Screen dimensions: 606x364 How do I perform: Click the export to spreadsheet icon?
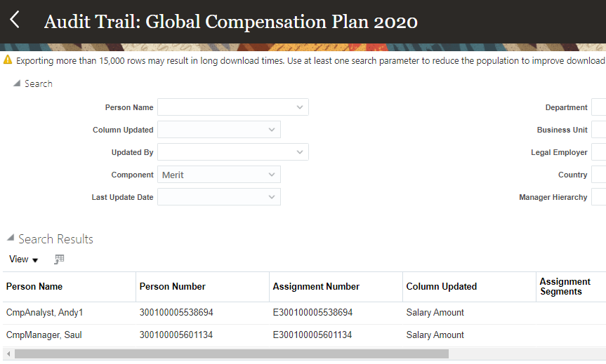tap(60, 259)
